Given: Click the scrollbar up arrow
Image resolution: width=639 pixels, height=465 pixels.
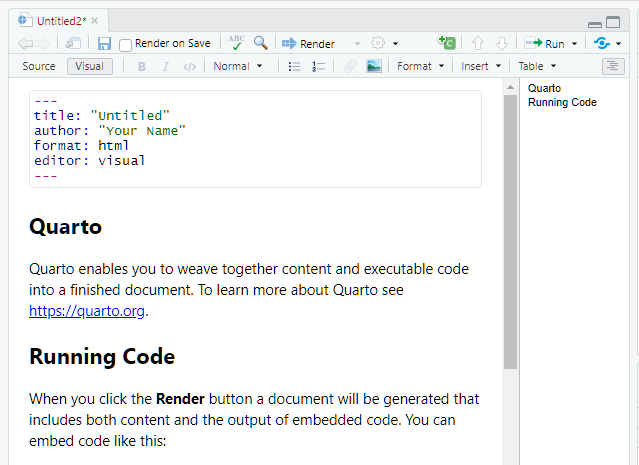Looking at the screenshot, I should coord(510,87).
